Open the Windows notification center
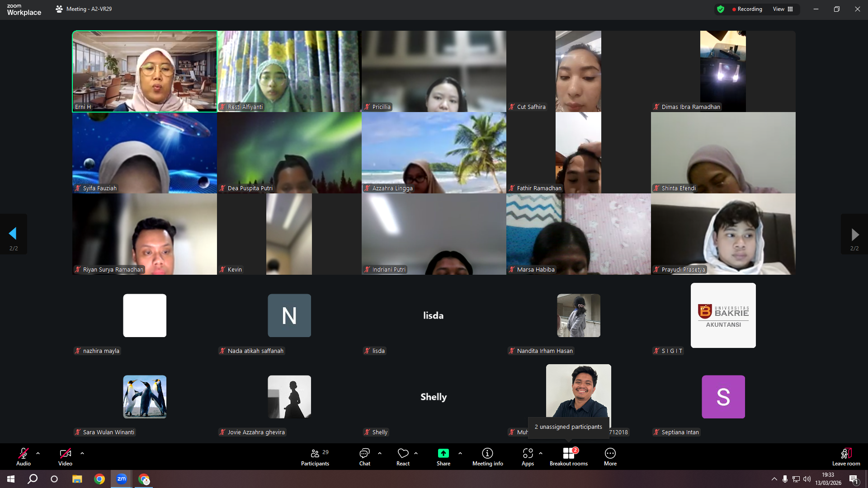The width and height of the screenshot is (868, 488). [x=854, y=479]
